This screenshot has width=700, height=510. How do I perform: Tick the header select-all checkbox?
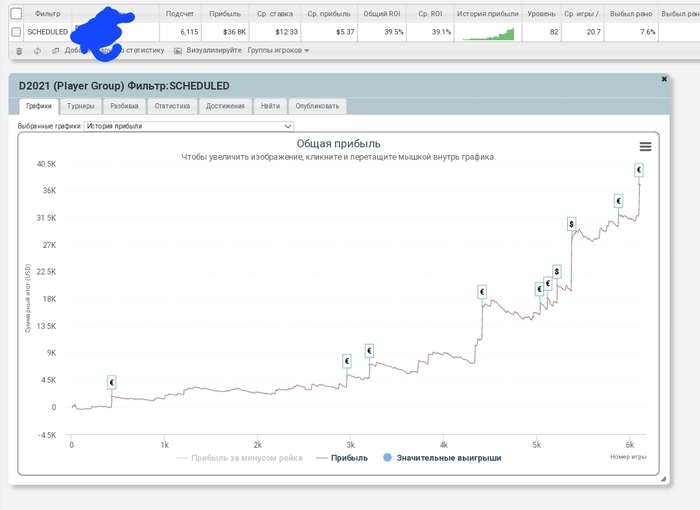(16, 14)
